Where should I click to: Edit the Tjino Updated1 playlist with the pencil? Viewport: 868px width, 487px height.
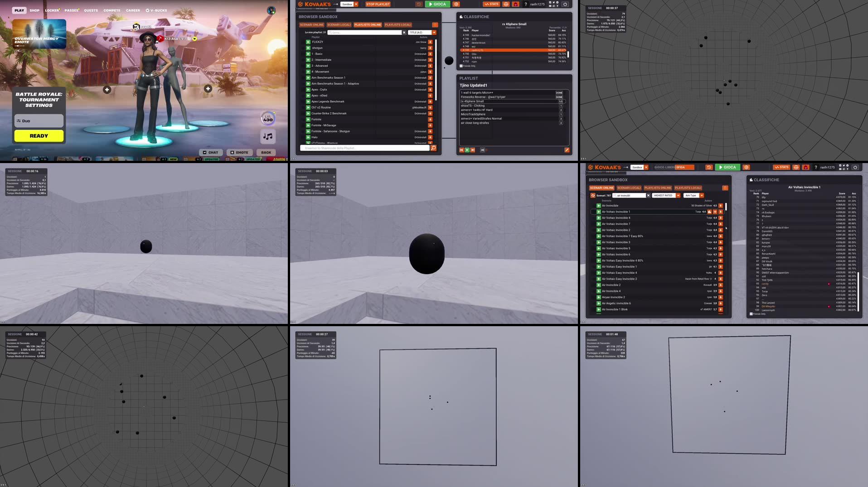(567, 150)
